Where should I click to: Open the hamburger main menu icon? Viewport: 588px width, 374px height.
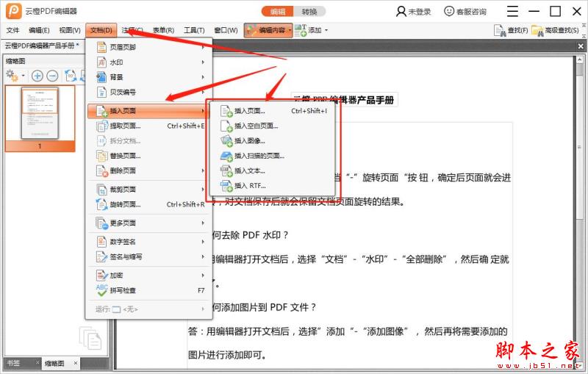[512, 12]
